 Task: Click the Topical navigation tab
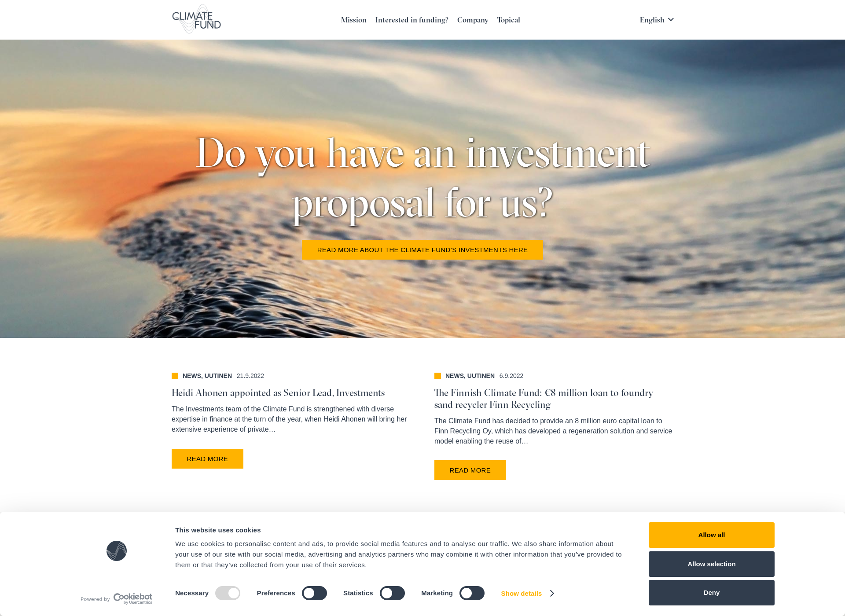click(508, 20)
